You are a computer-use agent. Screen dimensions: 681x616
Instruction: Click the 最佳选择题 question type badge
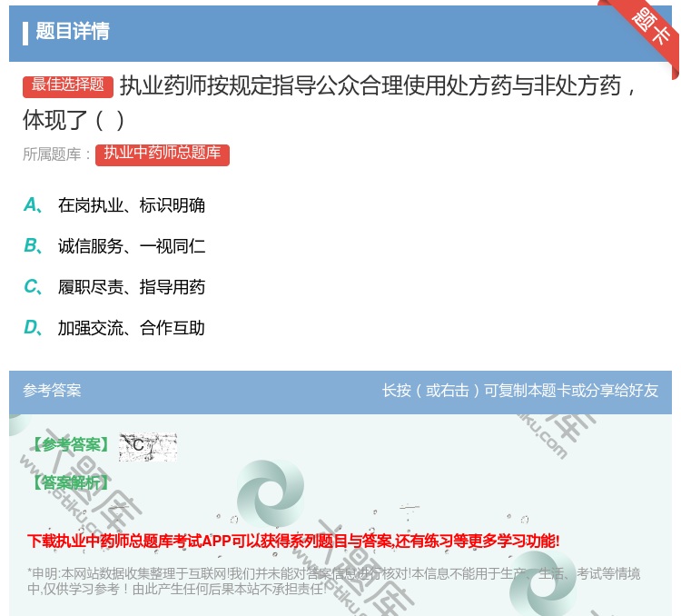tap(68, 85)
